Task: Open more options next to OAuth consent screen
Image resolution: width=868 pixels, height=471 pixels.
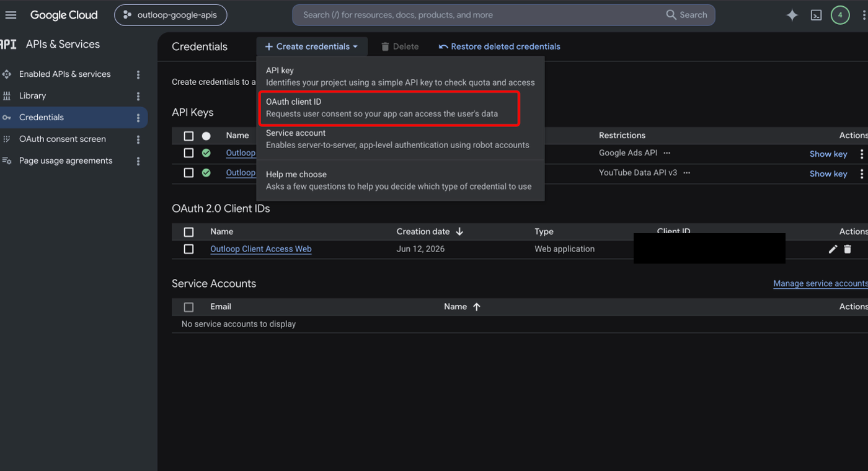Action: click(x=138, y=139)
